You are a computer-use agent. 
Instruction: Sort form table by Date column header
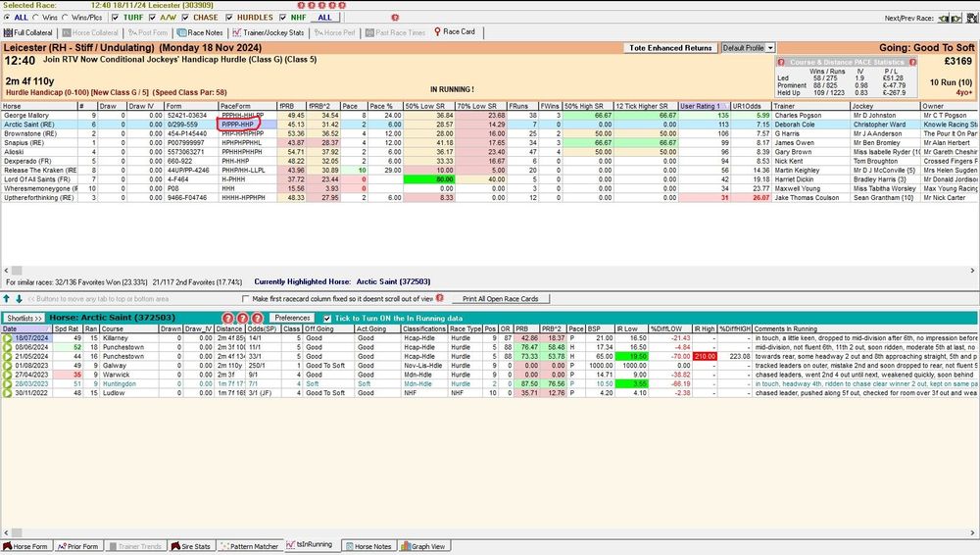(26, 329)
